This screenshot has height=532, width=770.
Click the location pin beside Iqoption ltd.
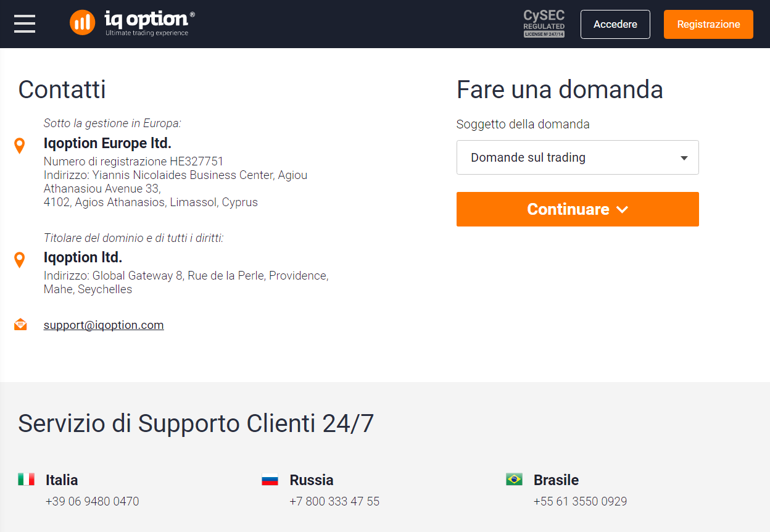[20, 260]
